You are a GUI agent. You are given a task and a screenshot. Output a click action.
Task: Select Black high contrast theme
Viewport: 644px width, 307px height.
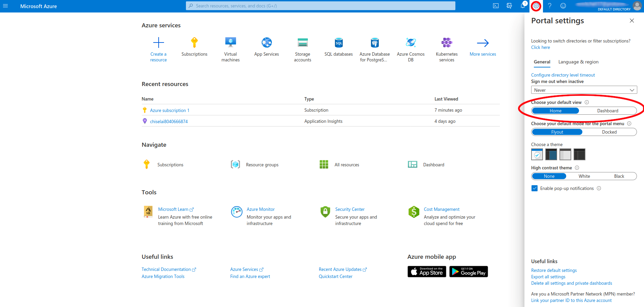click(619, 176)
